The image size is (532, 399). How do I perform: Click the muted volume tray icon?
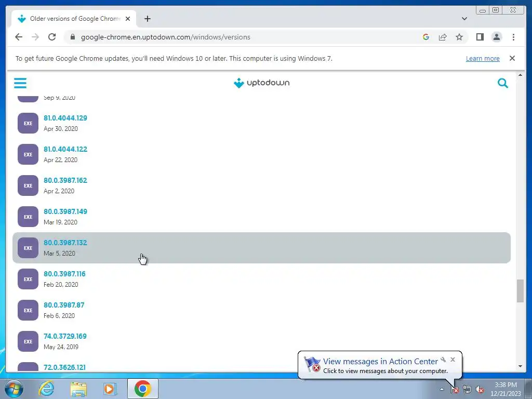[480, 390]
